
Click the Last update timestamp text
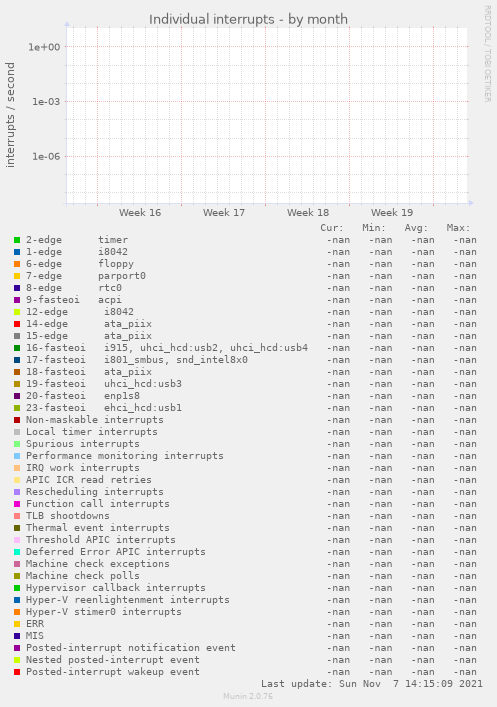372,684
